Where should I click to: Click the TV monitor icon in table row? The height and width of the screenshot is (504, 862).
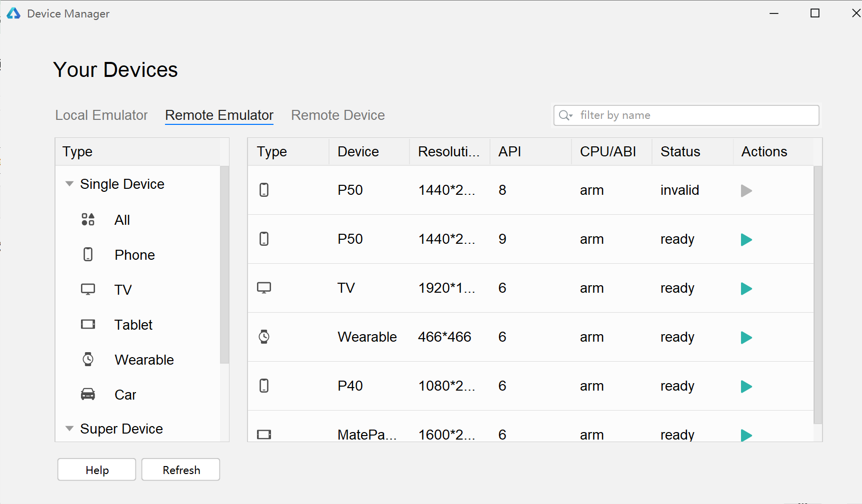pyautogui.click(x=264, y=288)
